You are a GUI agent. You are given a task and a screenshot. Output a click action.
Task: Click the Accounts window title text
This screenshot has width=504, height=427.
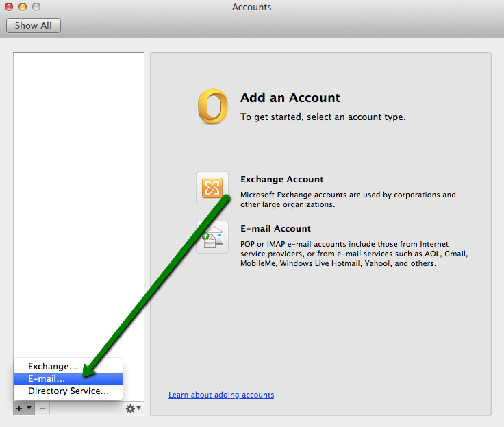(251, 8)
